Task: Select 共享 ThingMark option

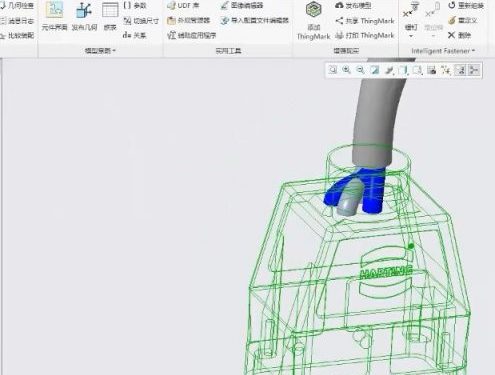Action: (365, 21)
